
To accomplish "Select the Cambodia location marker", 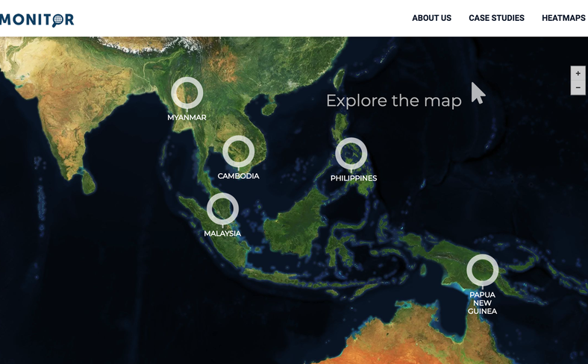I will [x=238, y=151].
